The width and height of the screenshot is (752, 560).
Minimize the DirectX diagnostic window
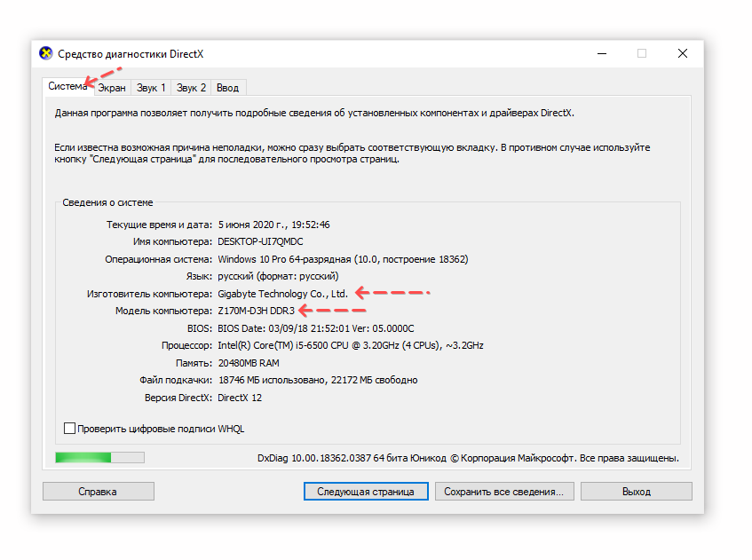click(x=602, y=53)
